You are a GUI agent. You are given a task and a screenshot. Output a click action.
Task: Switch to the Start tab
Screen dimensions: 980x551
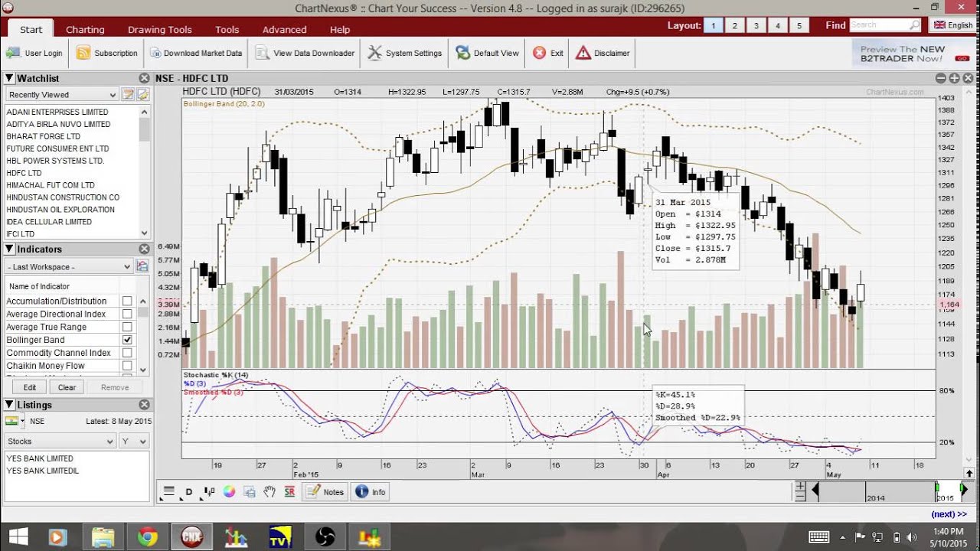tap(31, 29)
